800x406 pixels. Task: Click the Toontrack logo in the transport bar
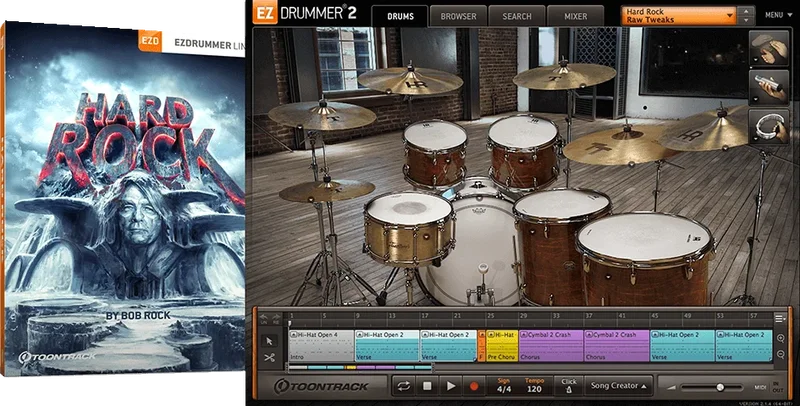click(x=320, y=386)
